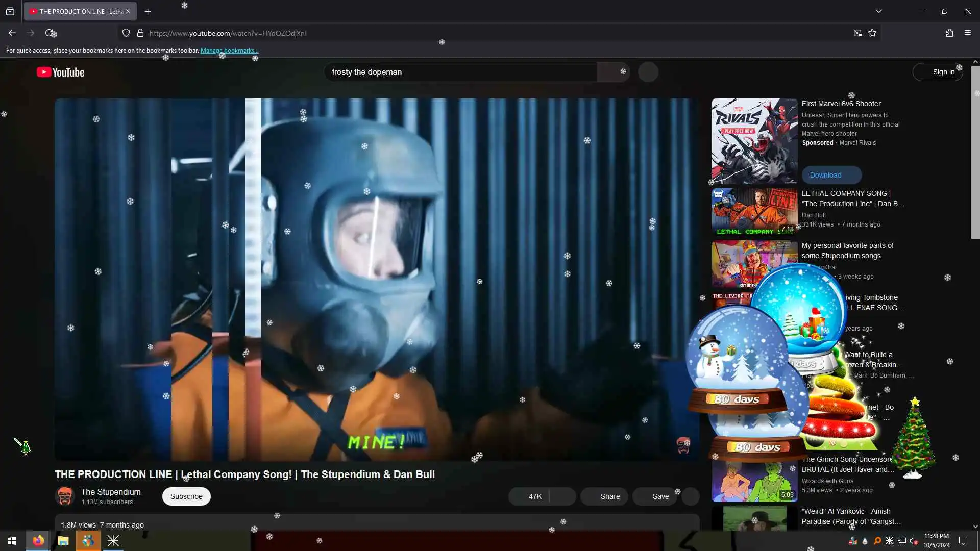Click the site security padlock icon
Image resolution: width=980 pixels, height=551 pixels.
(x=140, y=33)
